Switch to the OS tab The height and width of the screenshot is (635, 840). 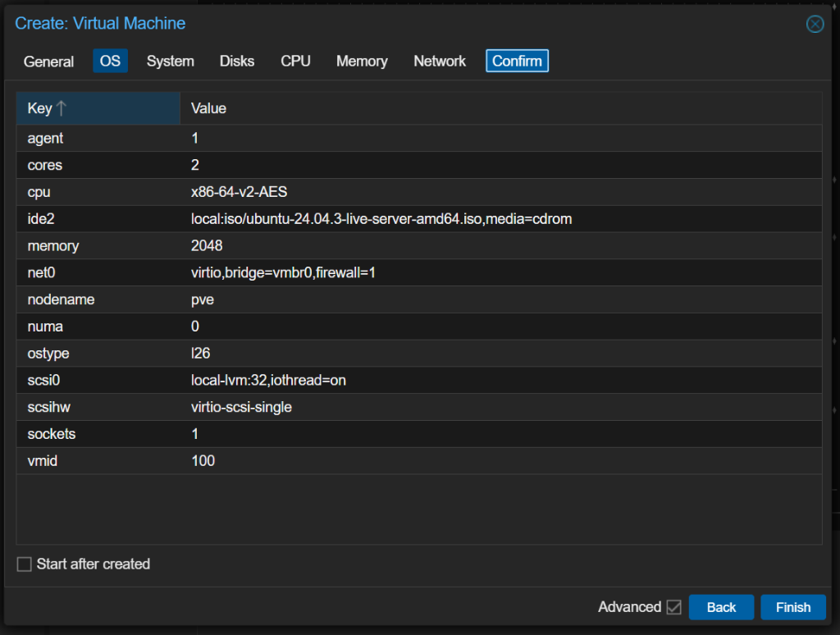click(x=111, y=61)
